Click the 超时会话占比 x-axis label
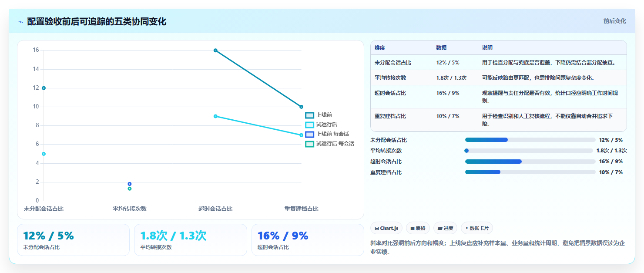 (x=215, y=209)
